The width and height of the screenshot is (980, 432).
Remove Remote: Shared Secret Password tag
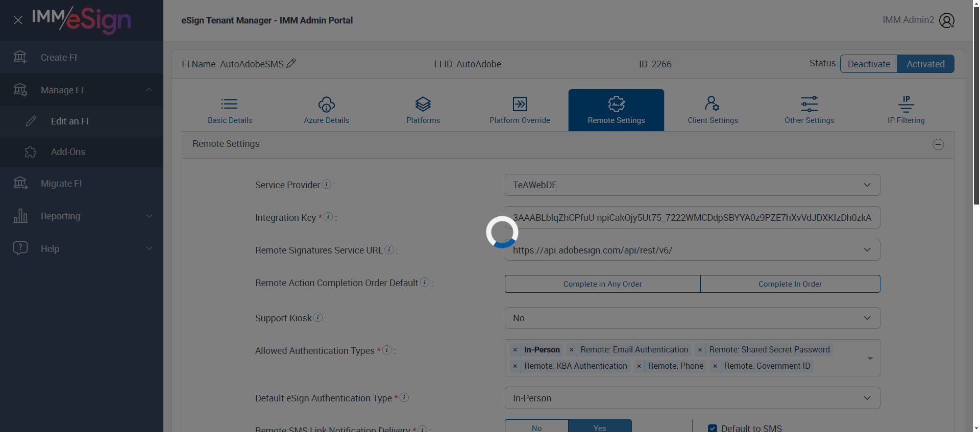[700, 350]
